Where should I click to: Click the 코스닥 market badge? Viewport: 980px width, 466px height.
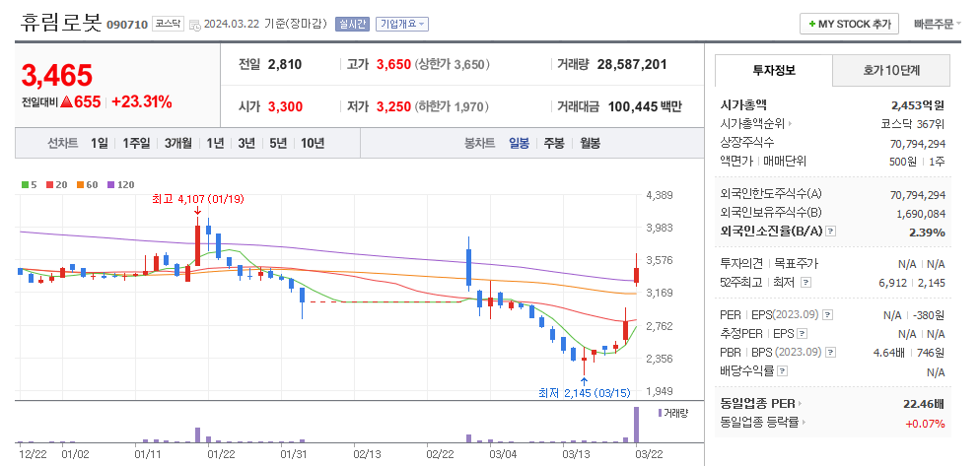(168, 25)
